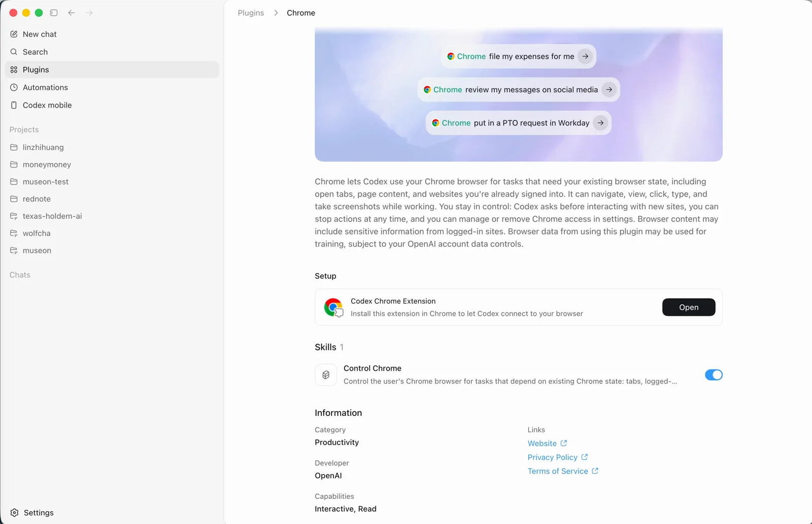Viewport: 812px width, 524px height.
Task: Click 'review my messages on social media' suggestion
Action: (x=519, y=89)
